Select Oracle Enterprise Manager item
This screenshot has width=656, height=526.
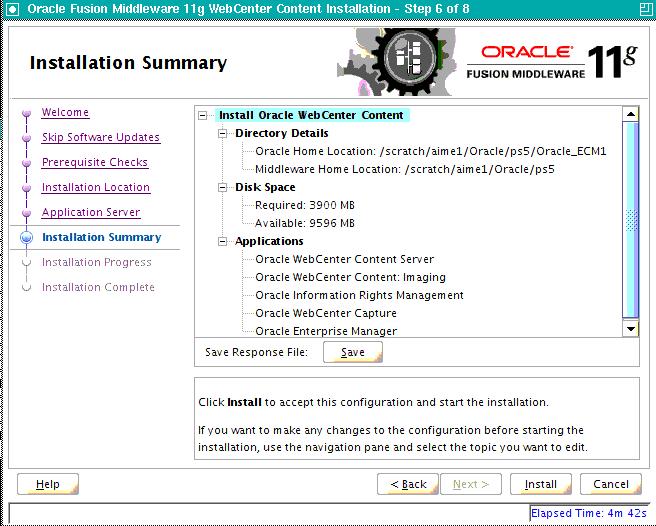pos(326,331)
